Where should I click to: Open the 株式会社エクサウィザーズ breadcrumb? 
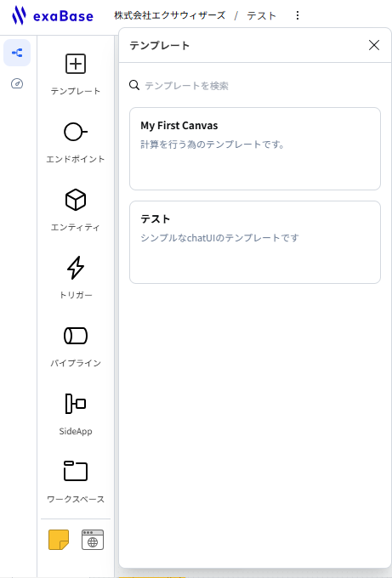pyautogui.click(x=169, y=15)
